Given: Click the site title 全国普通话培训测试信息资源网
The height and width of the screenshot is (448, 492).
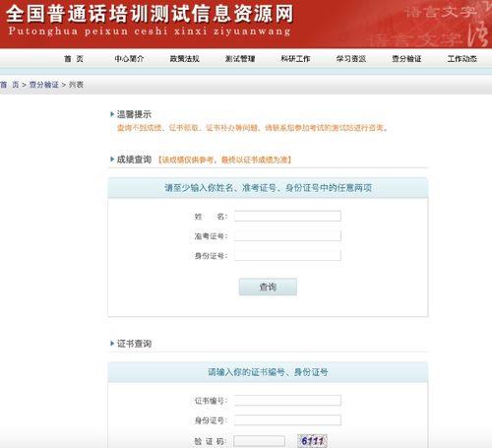Looking at the screenshot, I should tap(150, 14).
